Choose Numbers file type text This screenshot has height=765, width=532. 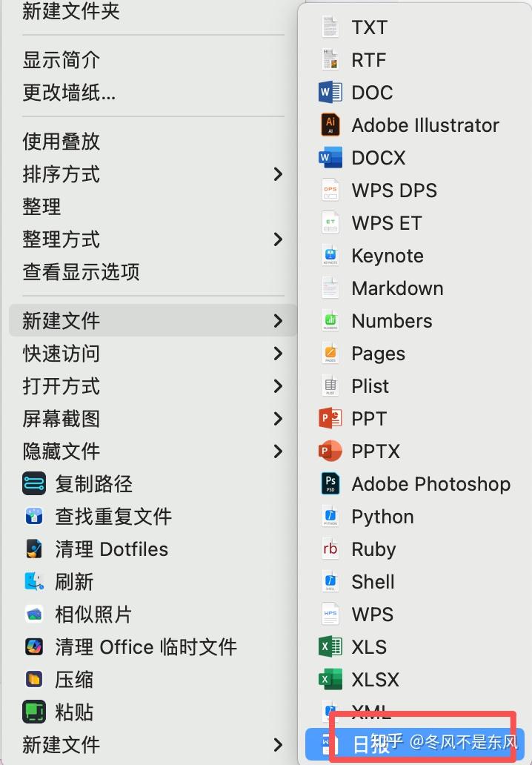tap(392, 321)
